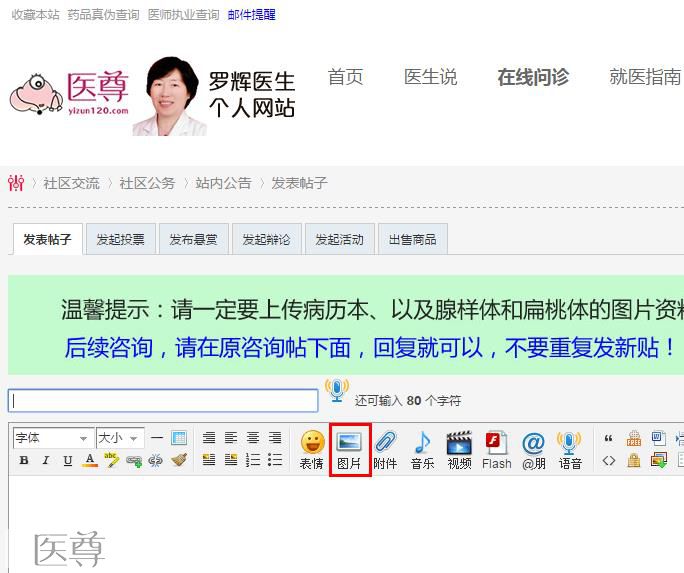684x573 pixels.
Task: Insert Flash content
Action: point(496,450)
